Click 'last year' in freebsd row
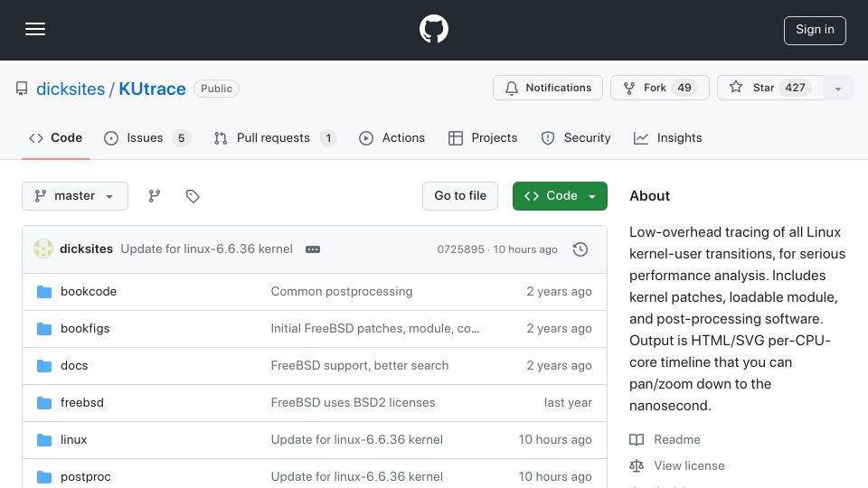Screen dimensions: 868x488 (x=568, y=403)
